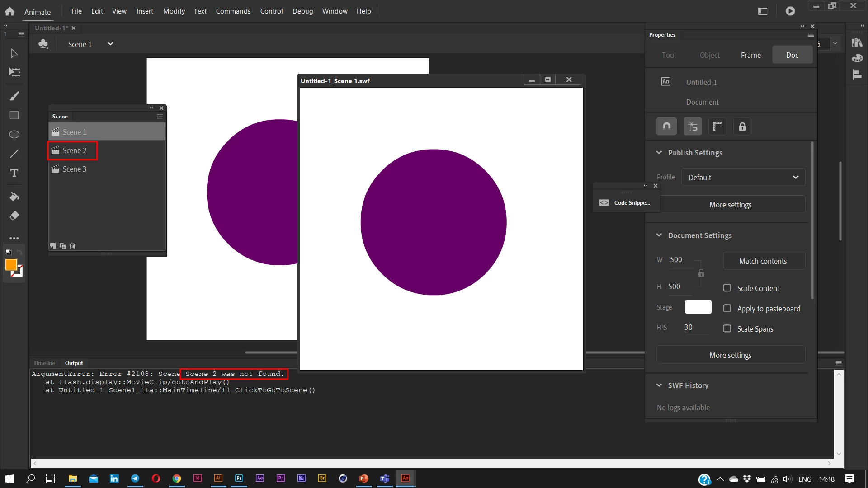Viewport: 868px width, 488px height.
Task: Click the Match contents button
Action: tap(763, 261)
